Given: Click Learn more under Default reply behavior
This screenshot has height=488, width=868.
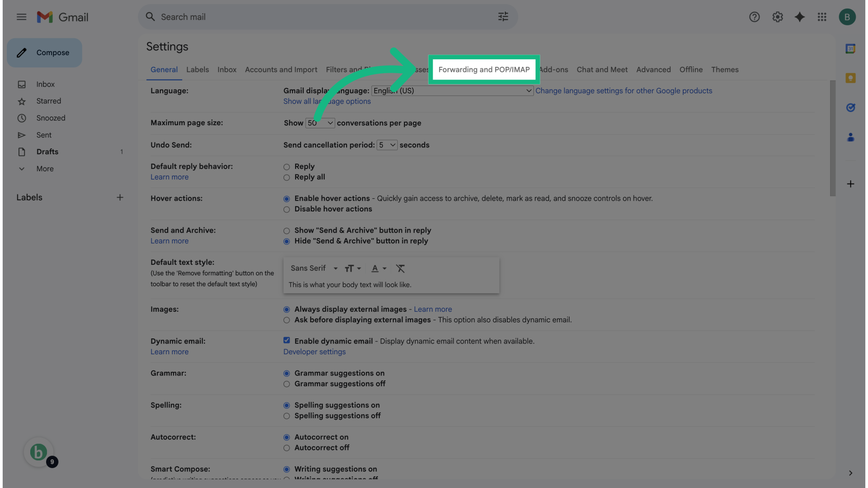Looking at the screenshot, I should 170,177.
